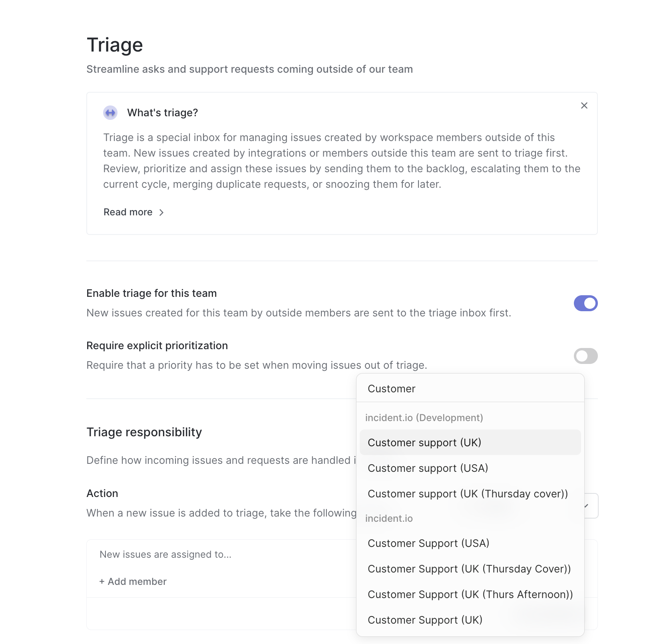665x644 pixels.
Task: Dismiss the What's triage info card
Action: [584, 105]
